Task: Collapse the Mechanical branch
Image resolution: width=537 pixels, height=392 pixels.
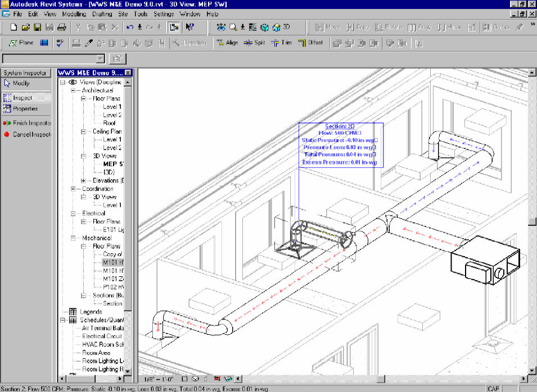Action: click(x=73, y=238)
